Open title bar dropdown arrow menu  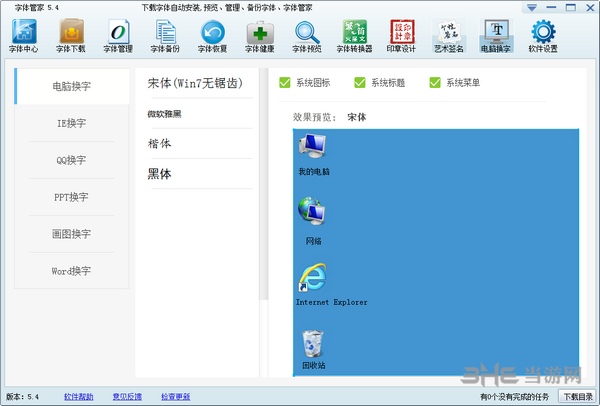(532, 7)
